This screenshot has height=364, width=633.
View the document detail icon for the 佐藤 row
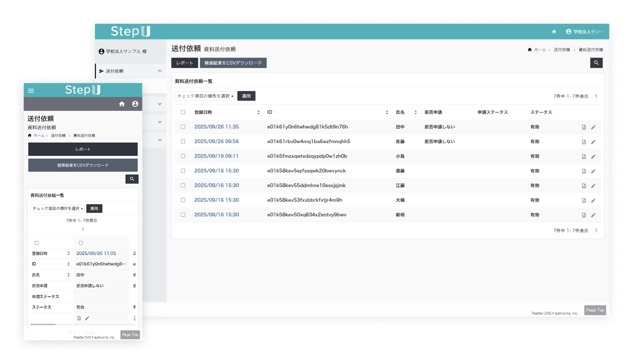click(584, 142)
